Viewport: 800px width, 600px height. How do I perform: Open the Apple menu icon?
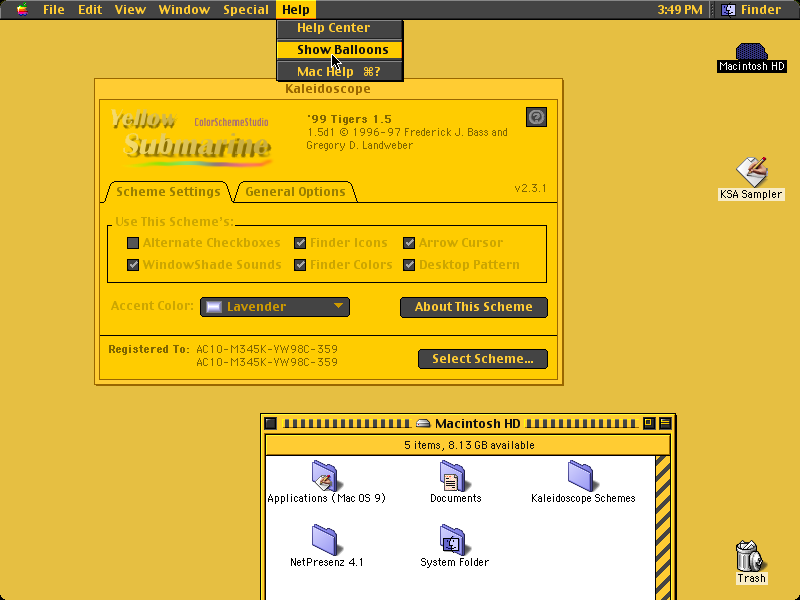pyautogui.click(x=22, y=9)
